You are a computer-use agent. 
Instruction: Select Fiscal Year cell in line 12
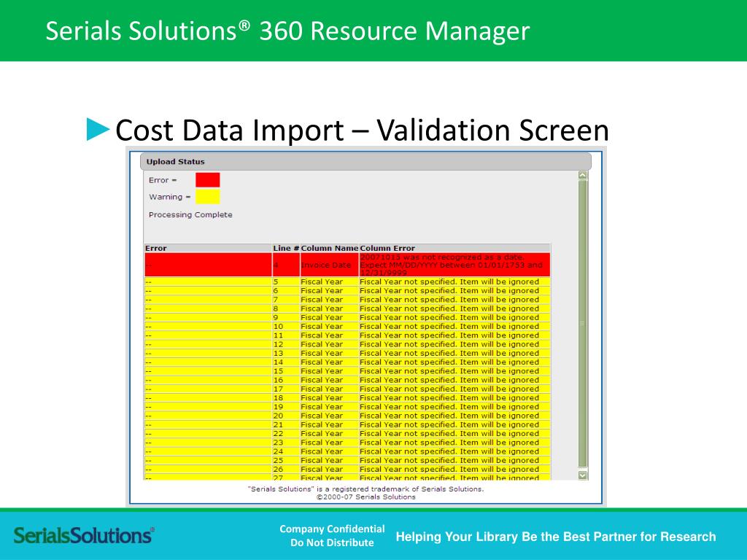329,344
